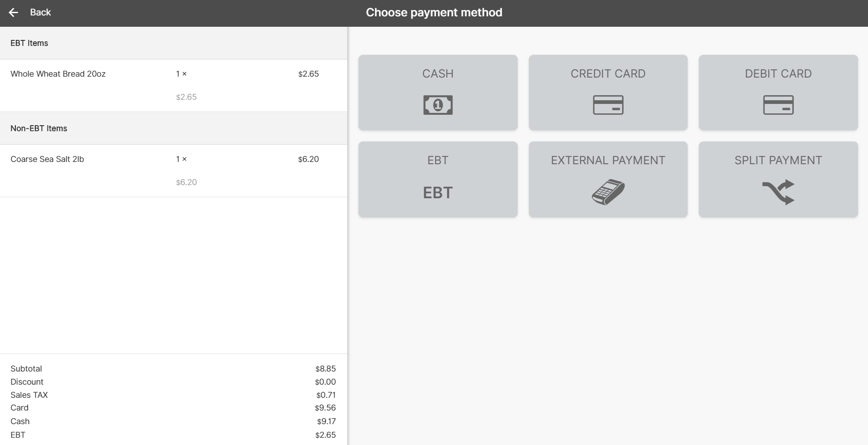Click the split payment arrows icon
Screen dimensions: 868x445
pyautogui.click(x=778, y=192)
